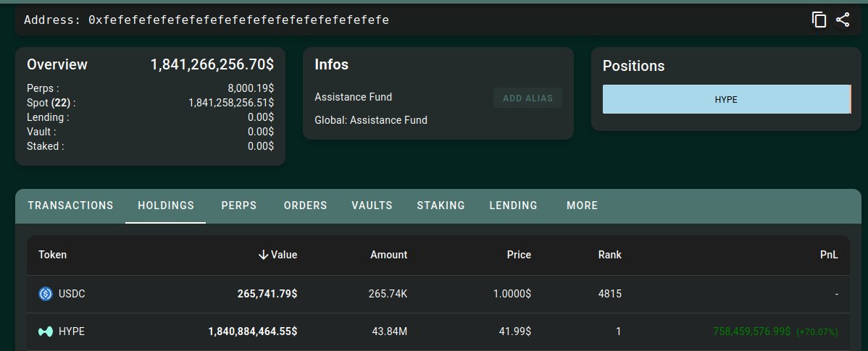Copy the wallet address with copy icon
Screen dimensions: 868x351
tap(819, 20)
